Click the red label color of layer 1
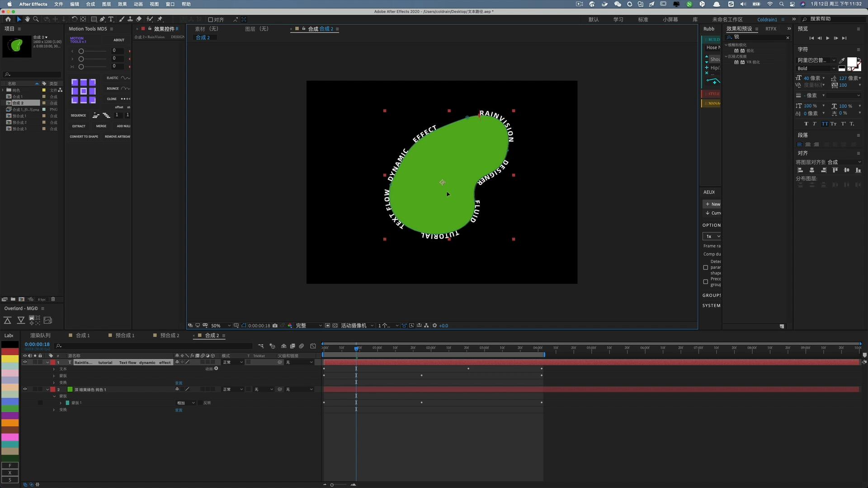The image size is (868, 488). 52,362
